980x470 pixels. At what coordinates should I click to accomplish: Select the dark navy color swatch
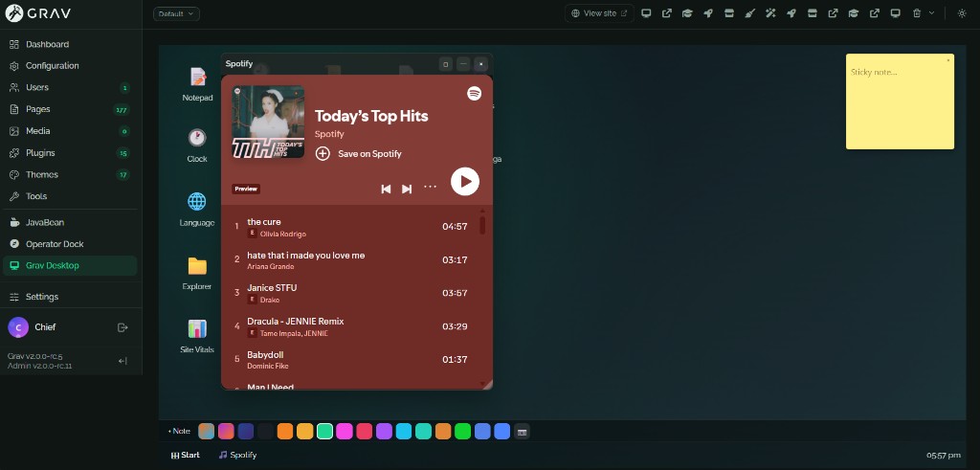tap(246, 432)
